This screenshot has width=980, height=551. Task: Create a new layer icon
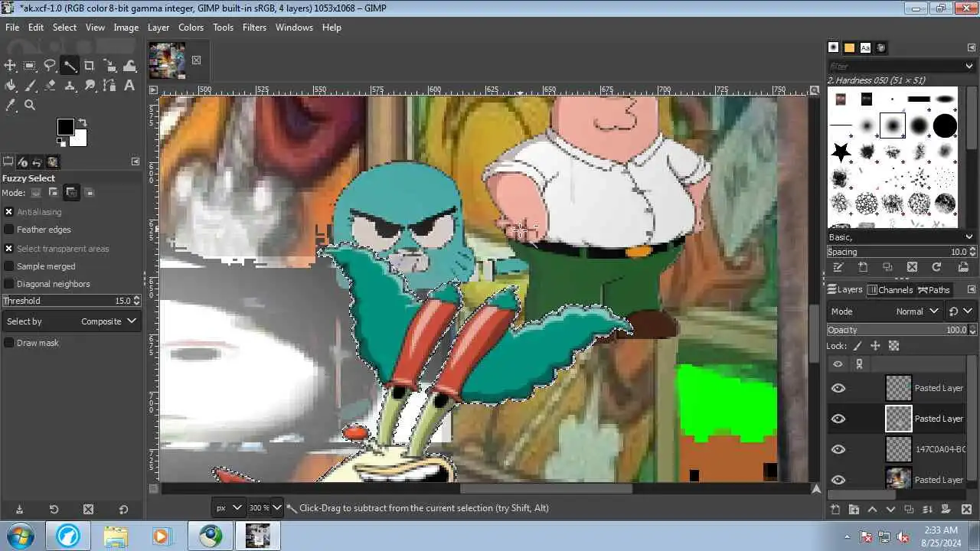click(x=835, y=510)
